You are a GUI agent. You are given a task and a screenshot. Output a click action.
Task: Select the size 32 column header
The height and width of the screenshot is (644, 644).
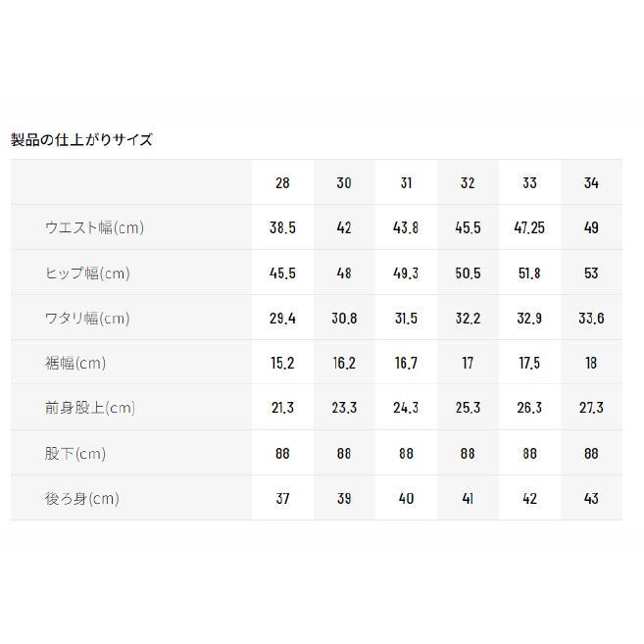click(x=468, y=182)
